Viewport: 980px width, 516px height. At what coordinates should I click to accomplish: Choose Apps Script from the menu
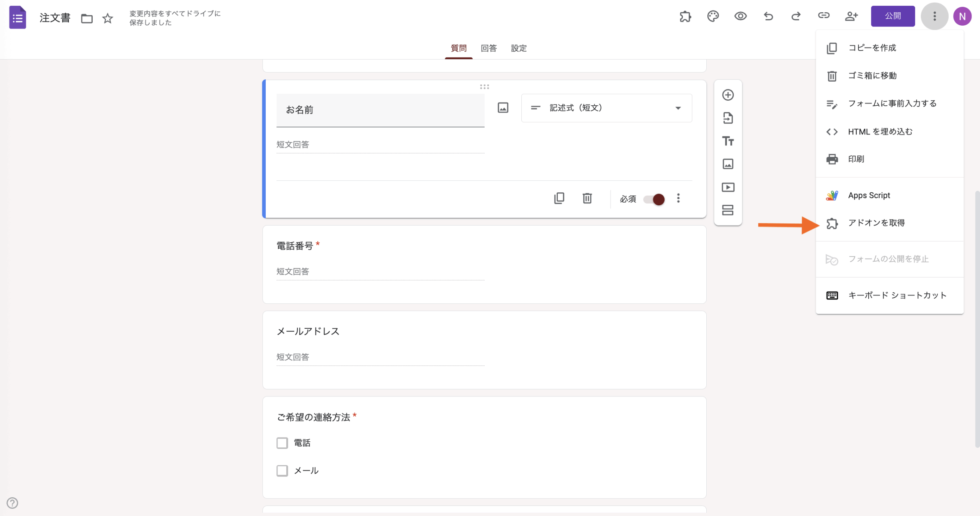click(x=869, y=195)
